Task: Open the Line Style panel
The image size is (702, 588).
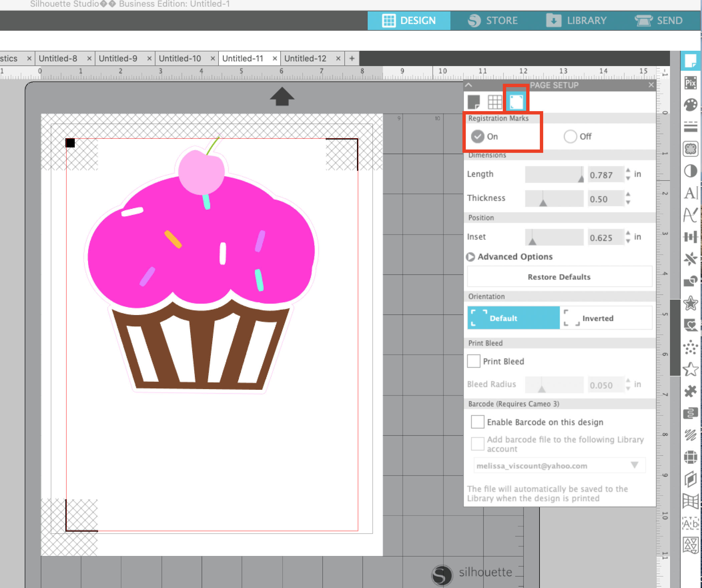Action: point(691,126)
